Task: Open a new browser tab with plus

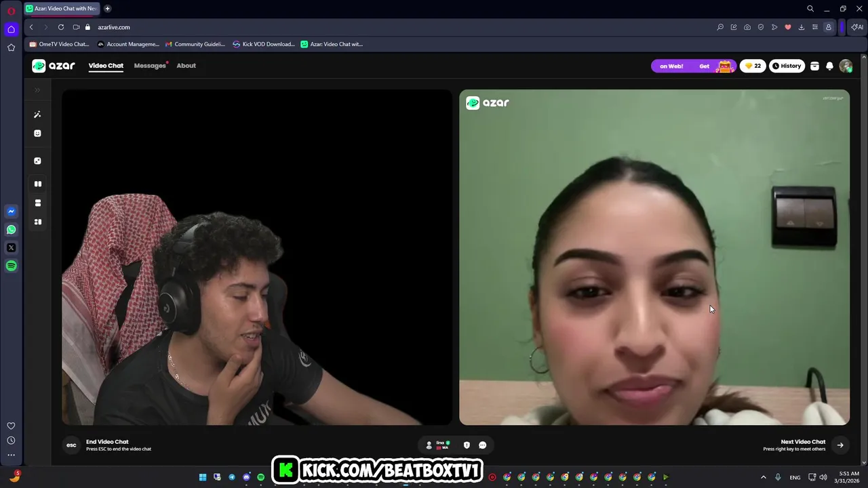Action: click(x=107, y=9)
